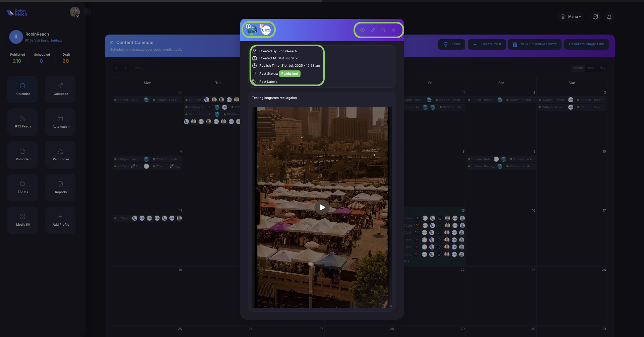Image resolution: width=644 pixels, height=337 pixels.
Task: Open the notifications bell
Action: (x=609, y=17)
